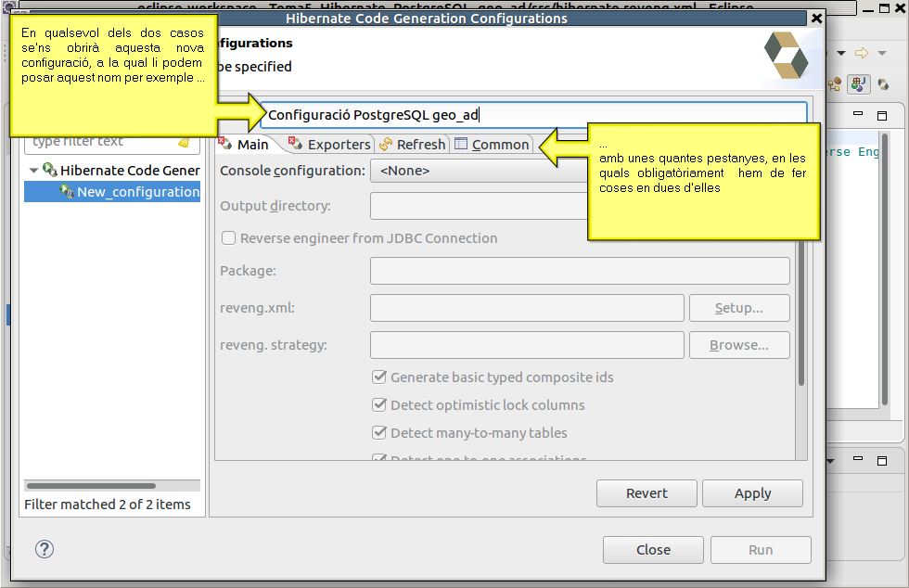Toggle Detect optimistic lock columns
The image size is (909, 588).
point(379,404)
